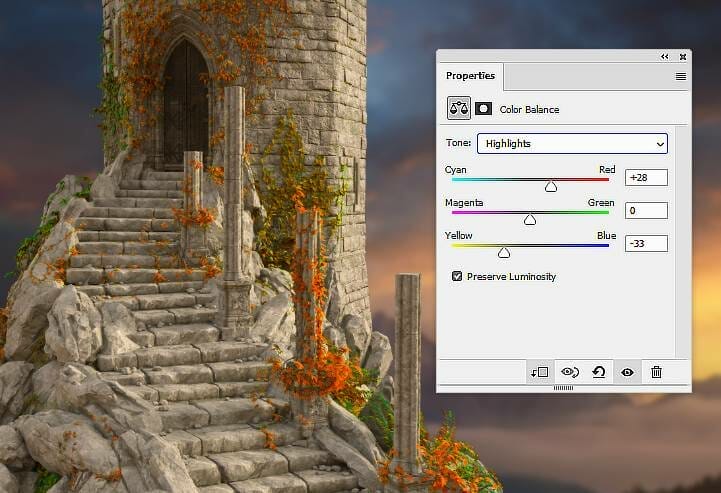This screenshot has width=721, height=493.
Task: Click the Magenta-Green value field 0
Action: (646, 211)
